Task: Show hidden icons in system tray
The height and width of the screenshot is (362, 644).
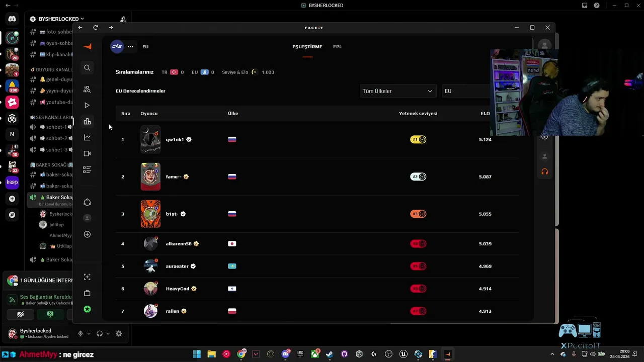Action: (552, 354)
